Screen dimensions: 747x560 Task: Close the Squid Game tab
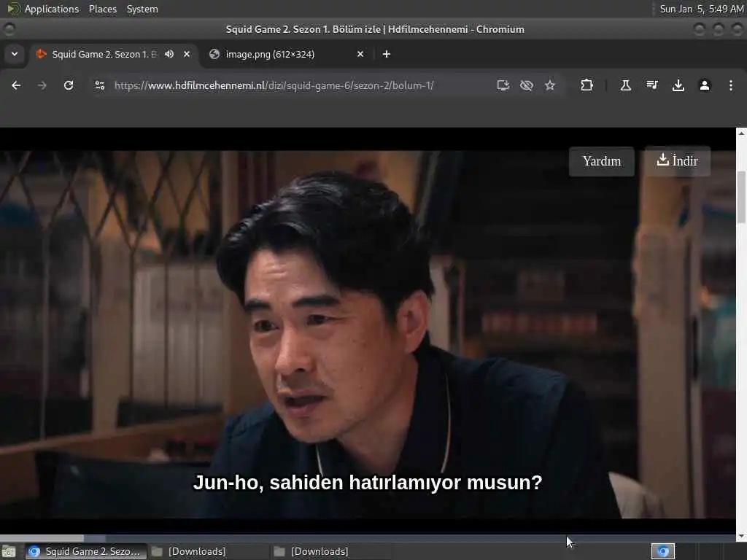[187, 54]
